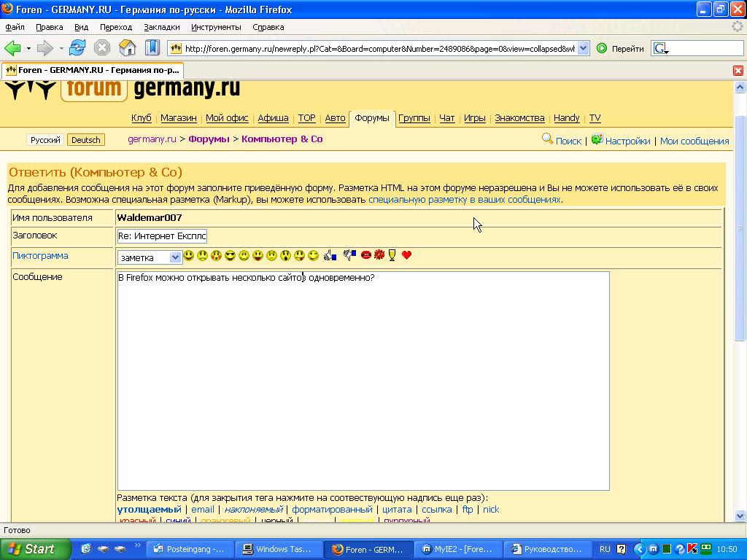Switch to MyIE2 taskbar window
This screenshot has height=560, width=747.
point(458,549)
